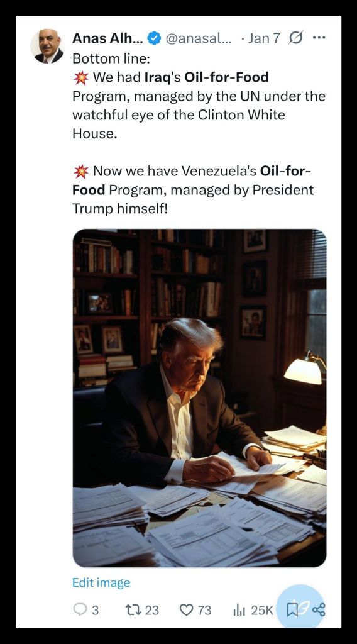Open the three-dot more options menu

pos(319,37)
